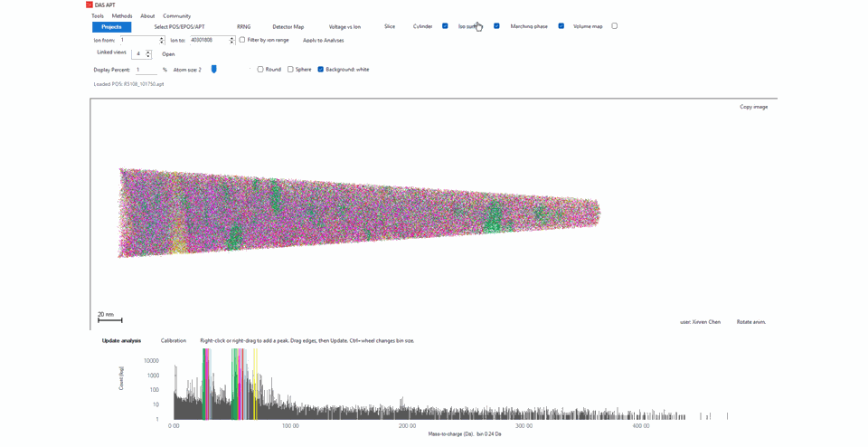Open the About menu
Screen dimensions: 868x447
pyautogui.click(x=147, y=16)
